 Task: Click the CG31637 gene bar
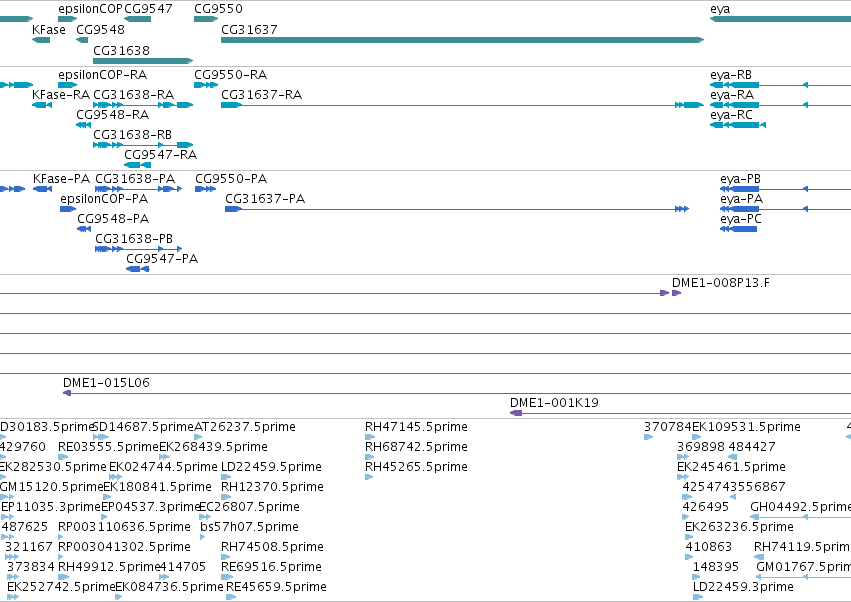tap(462, 40)
